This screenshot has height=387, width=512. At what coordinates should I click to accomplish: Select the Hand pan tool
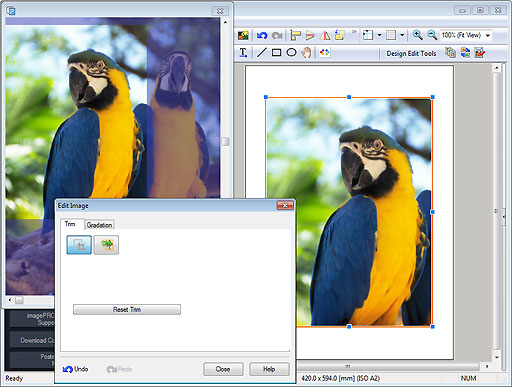click(306, 53)
